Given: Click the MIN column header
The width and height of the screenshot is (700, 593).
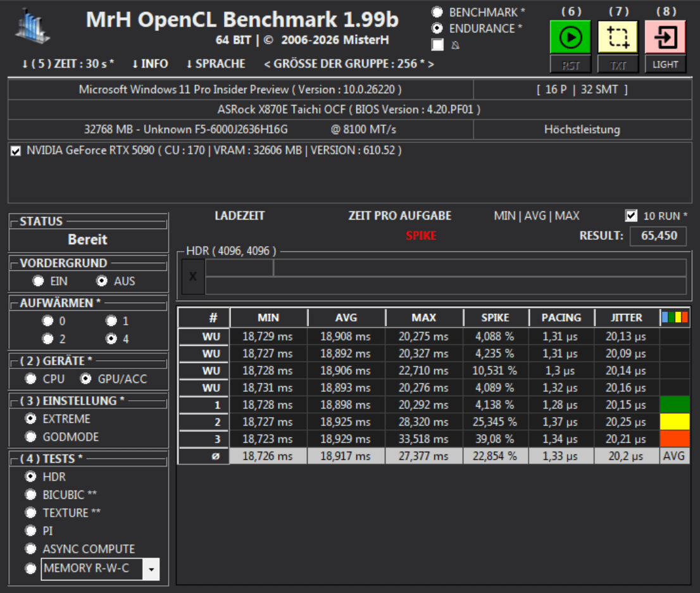Looking at the screenshot, I should (x=268, y=318).
